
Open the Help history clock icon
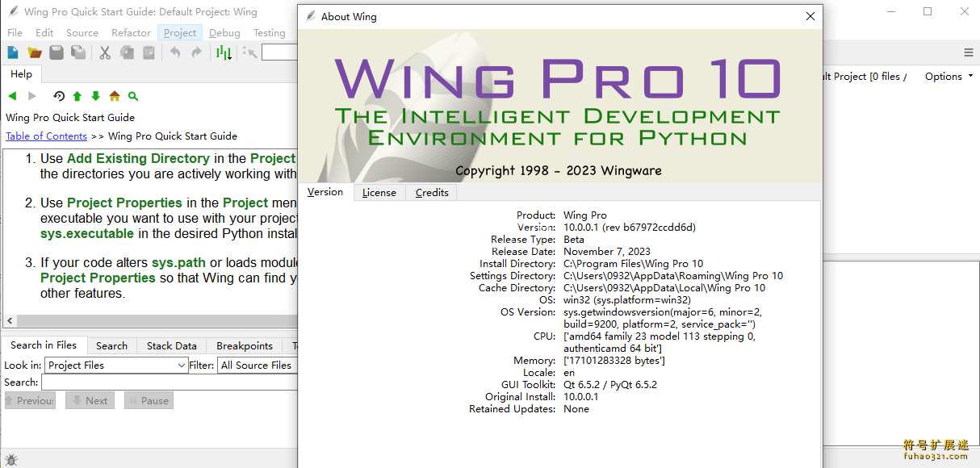(59, 96)
